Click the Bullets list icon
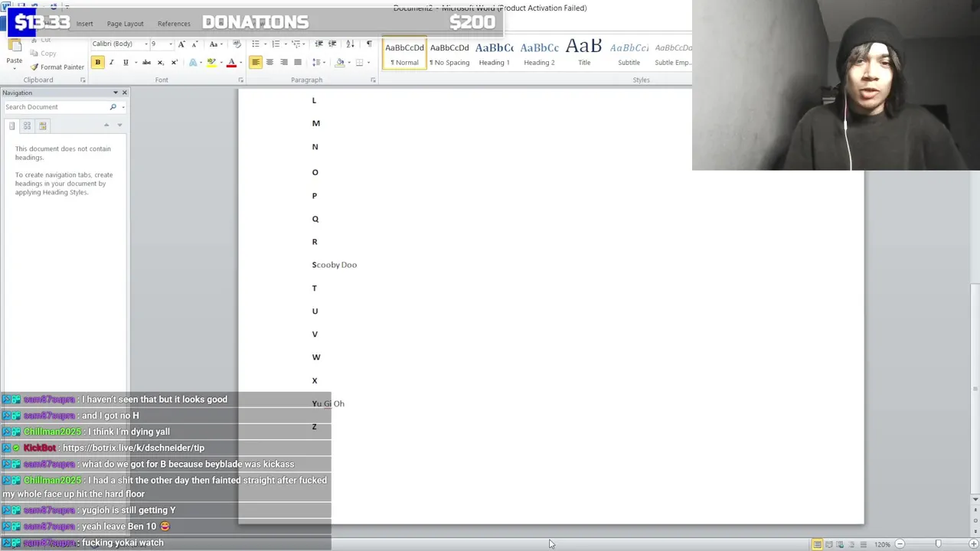The height and width of the screenshot is (551, 980). pyautogui.click(x=256, y=44)
